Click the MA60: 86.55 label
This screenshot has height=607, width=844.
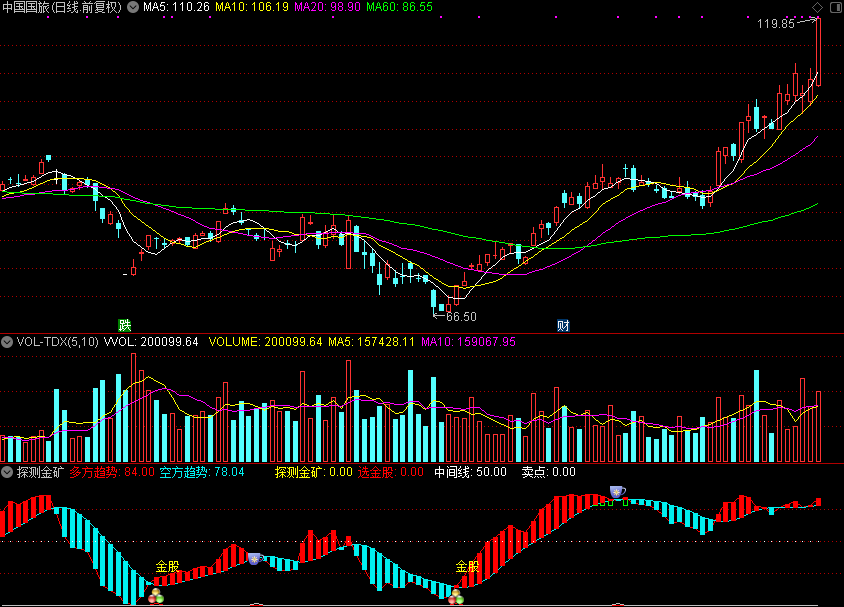click(399, 8)
